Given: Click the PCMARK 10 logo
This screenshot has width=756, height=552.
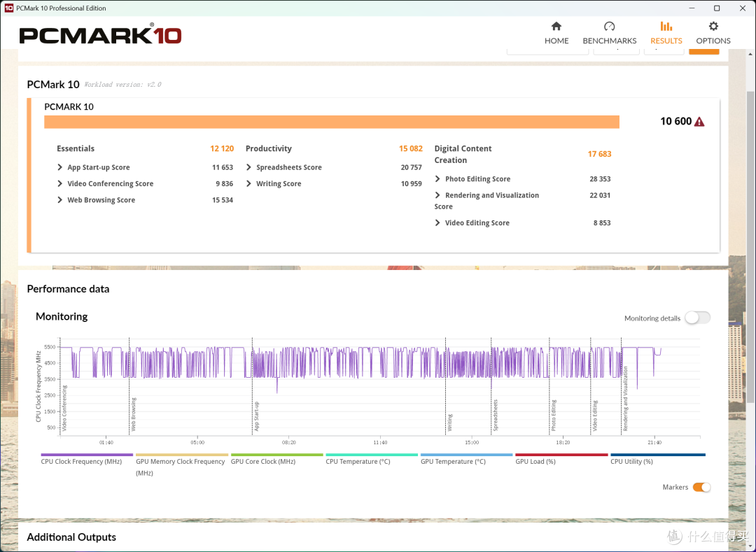Looking at the screenshot, I should point(100,34).
